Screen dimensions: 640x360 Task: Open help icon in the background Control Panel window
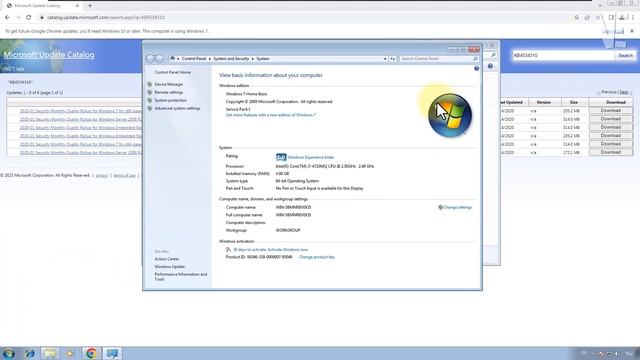pyautogui.click(x=490, y=66)
